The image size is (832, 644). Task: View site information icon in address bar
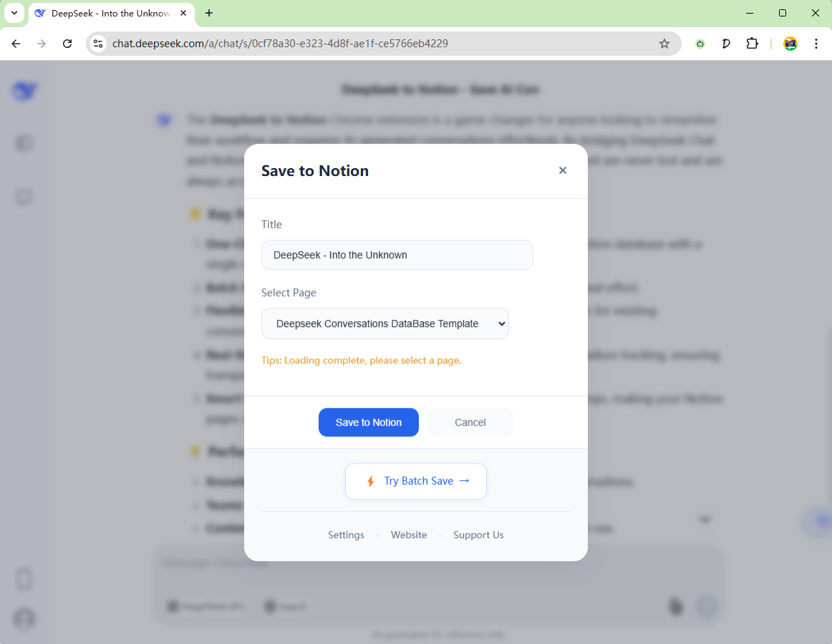(99, 44)
